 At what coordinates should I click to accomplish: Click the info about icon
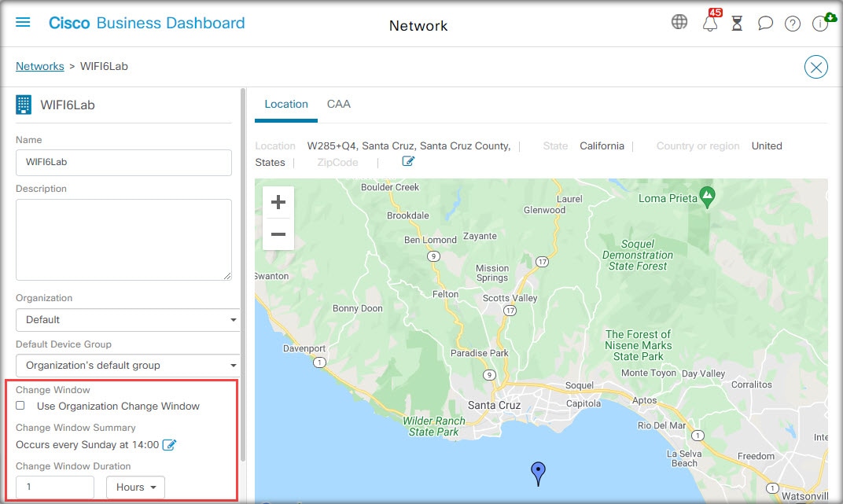click(x=820, y=24)
